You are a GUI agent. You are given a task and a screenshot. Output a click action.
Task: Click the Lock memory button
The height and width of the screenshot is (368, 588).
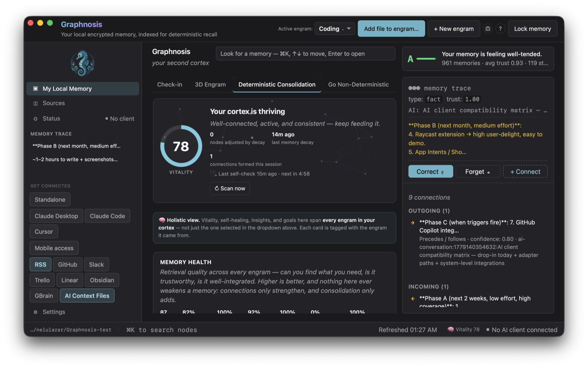[533, 29]
